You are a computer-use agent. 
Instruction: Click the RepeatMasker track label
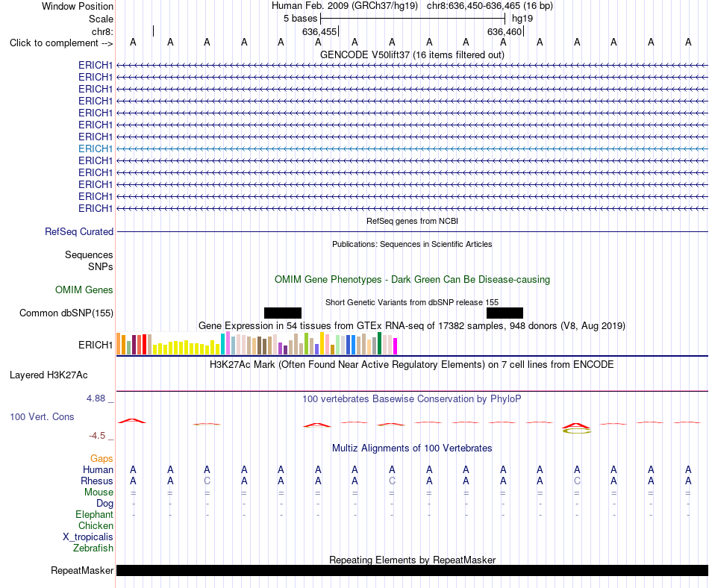[x=82, y=570]
